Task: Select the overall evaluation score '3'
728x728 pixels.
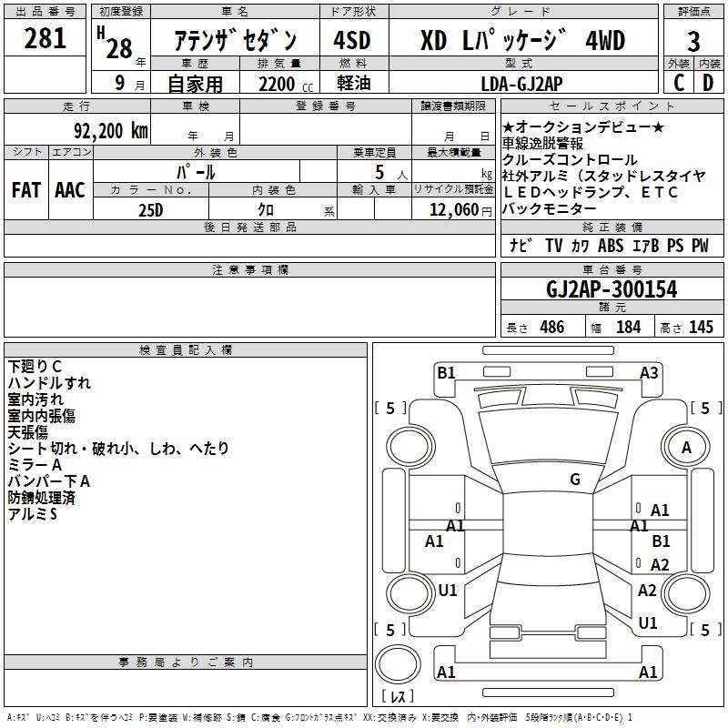Action: pos(693,42)
